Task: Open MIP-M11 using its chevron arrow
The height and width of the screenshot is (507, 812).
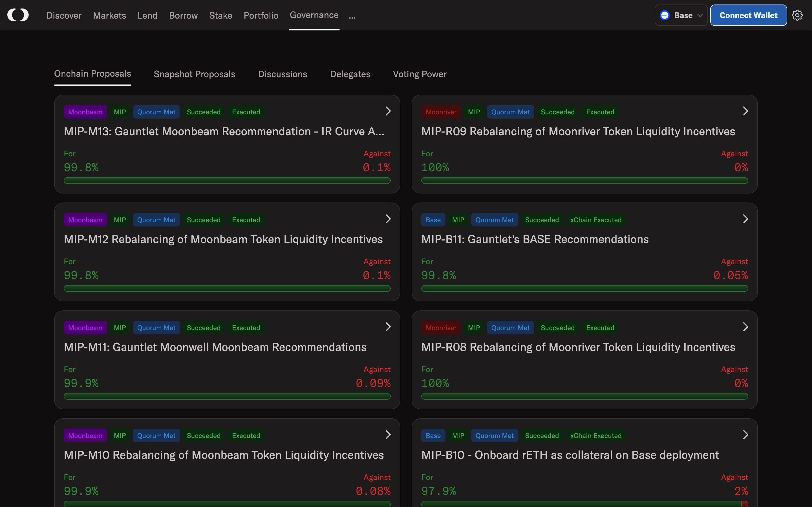Action: click(x=388, y=327)
